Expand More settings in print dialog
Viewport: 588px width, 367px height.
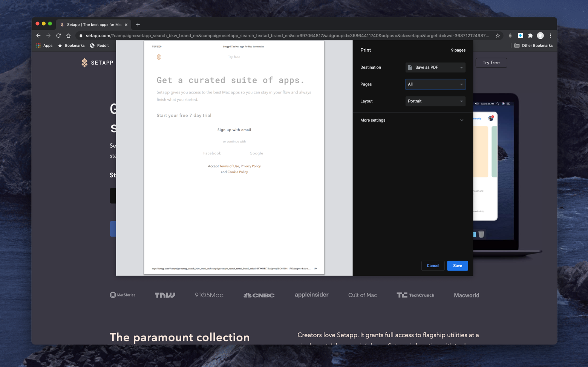point(413,120)
